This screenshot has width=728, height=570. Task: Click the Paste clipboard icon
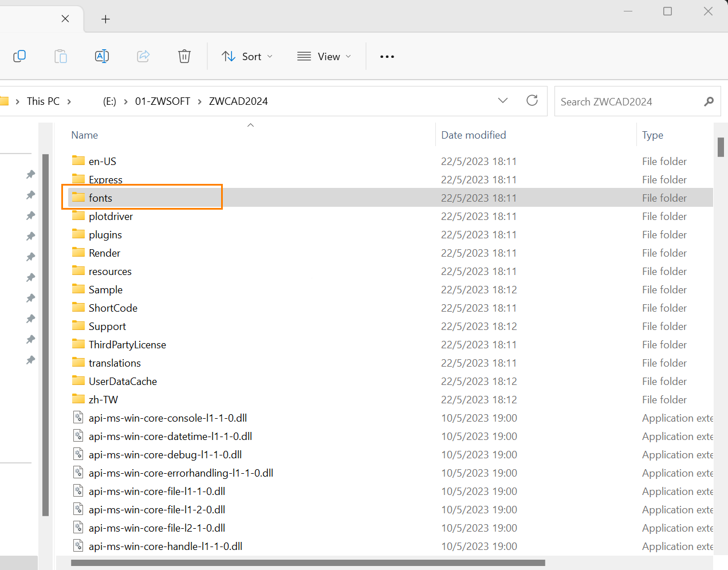click(x=61, y=56)
